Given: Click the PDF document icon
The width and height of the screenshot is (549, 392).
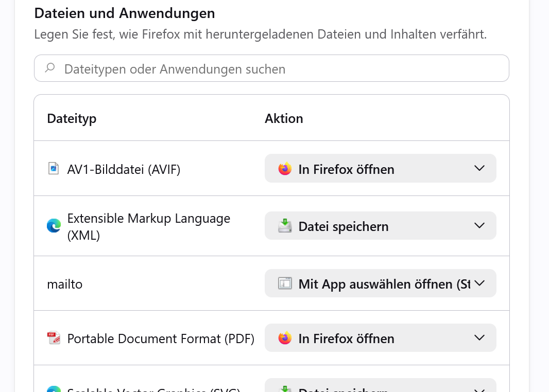Looking at the screenshot, I should [x=54, y=338].
